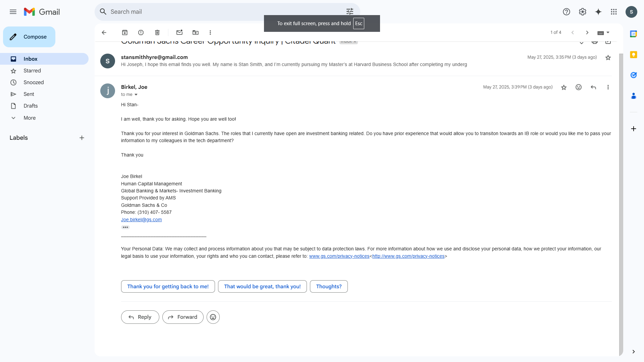Viewport: 644px width, 362px height.
Task: Click the Compose button
Action: (29, 37)
